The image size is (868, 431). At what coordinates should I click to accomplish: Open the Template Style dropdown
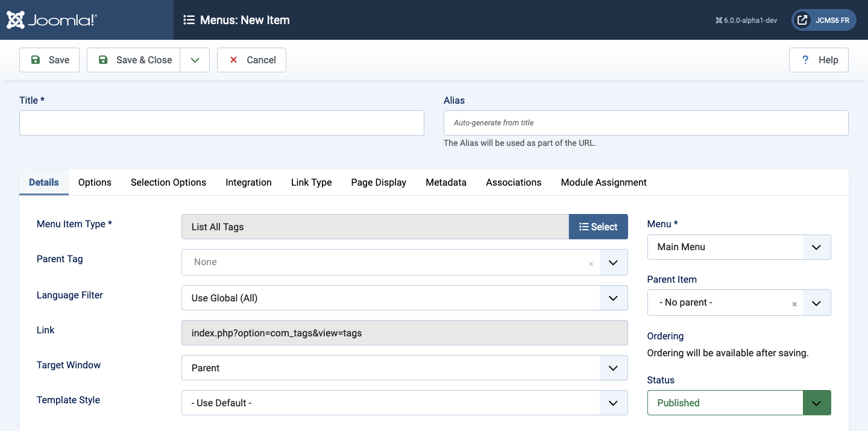[x=614, y=403]
